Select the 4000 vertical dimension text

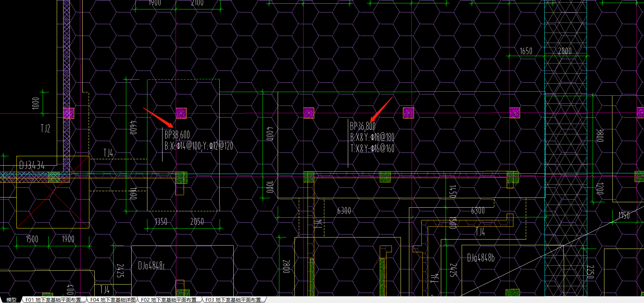270,133
